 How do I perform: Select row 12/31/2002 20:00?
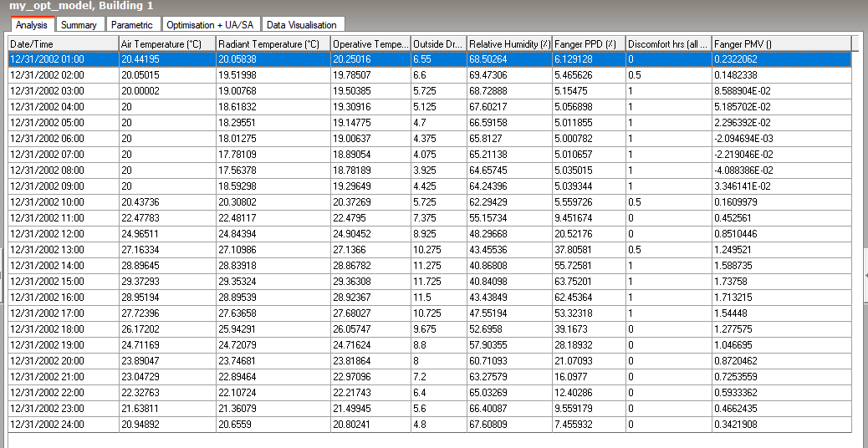pos(430,360)
